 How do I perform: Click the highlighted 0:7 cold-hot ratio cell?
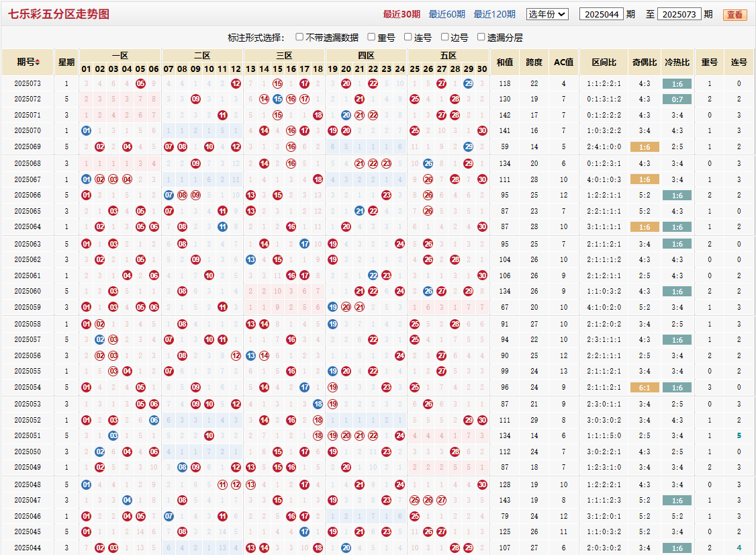pyautogui.click(x=677, y=99)
